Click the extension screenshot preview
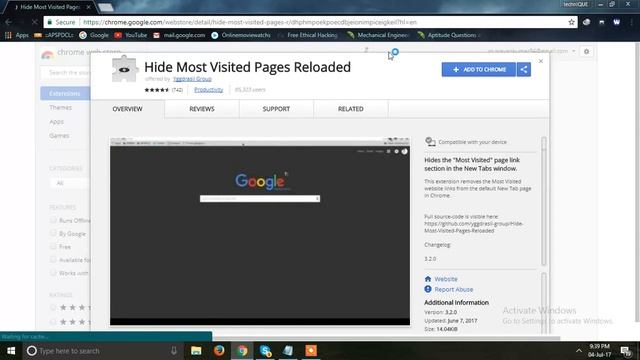The width and height of the screenshot is (640, 360). point(260,231)
